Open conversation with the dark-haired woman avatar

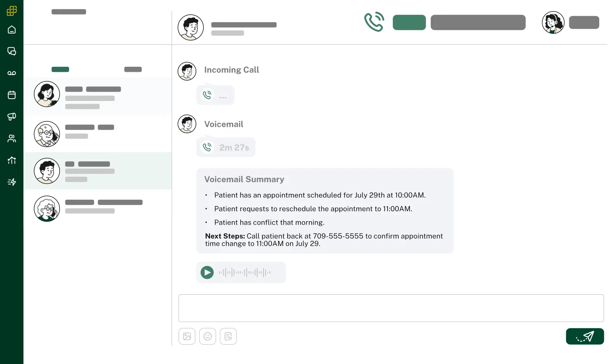(98, 96)
